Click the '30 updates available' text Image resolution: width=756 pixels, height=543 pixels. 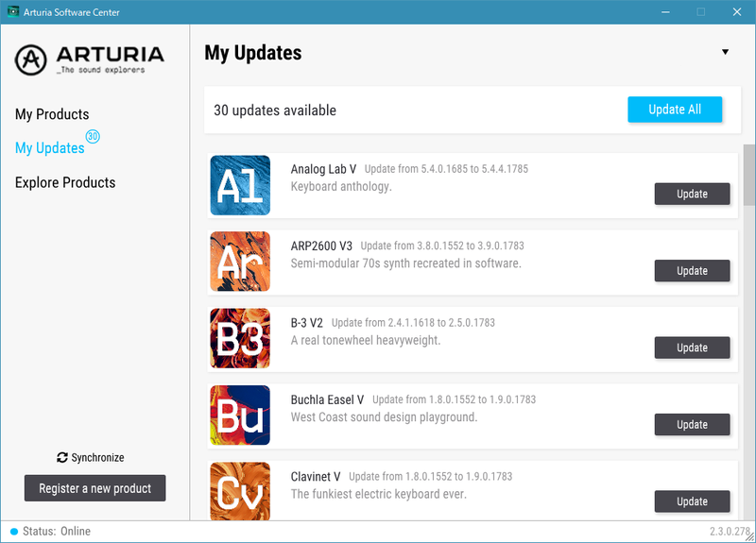(x=275, y=110)
